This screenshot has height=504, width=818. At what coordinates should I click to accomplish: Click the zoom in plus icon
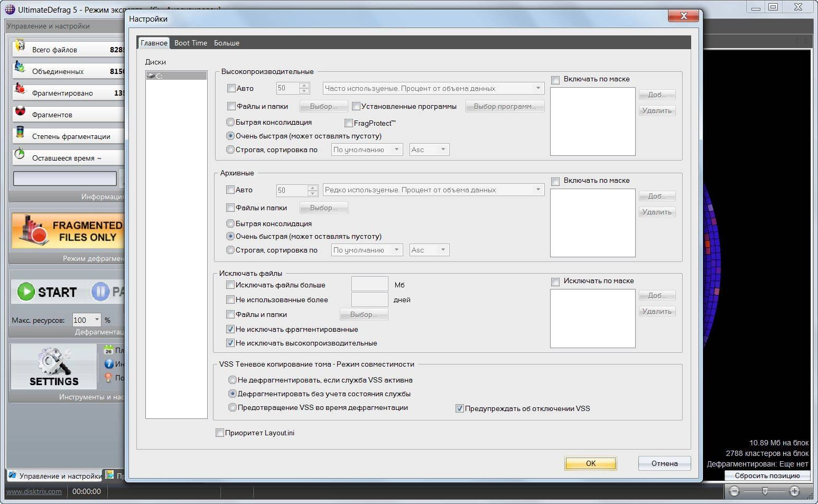794,491
